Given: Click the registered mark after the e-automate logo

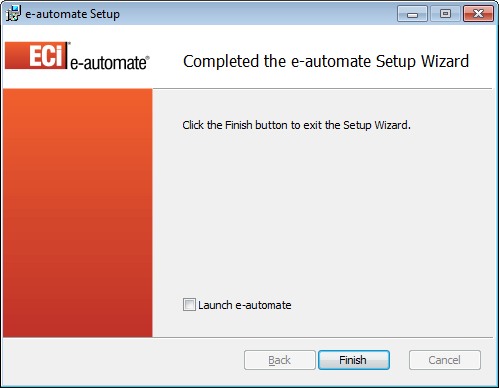Looking at the screenshot, I should (148, 58).
